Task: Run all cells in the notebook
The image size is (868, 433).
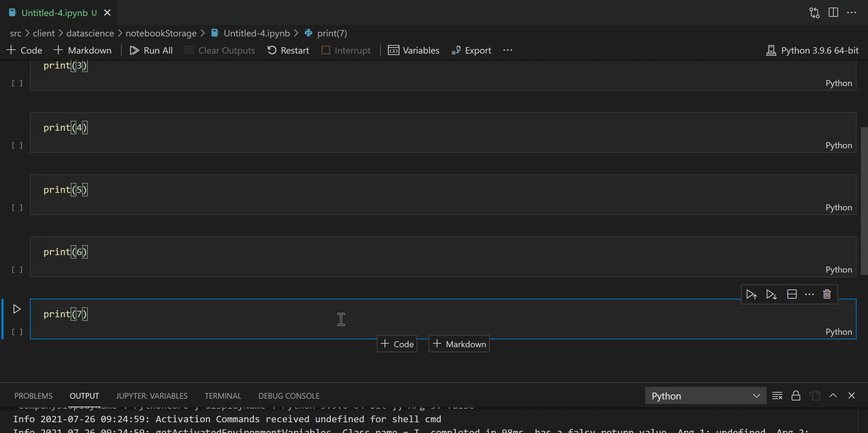Action: (151, 50)
